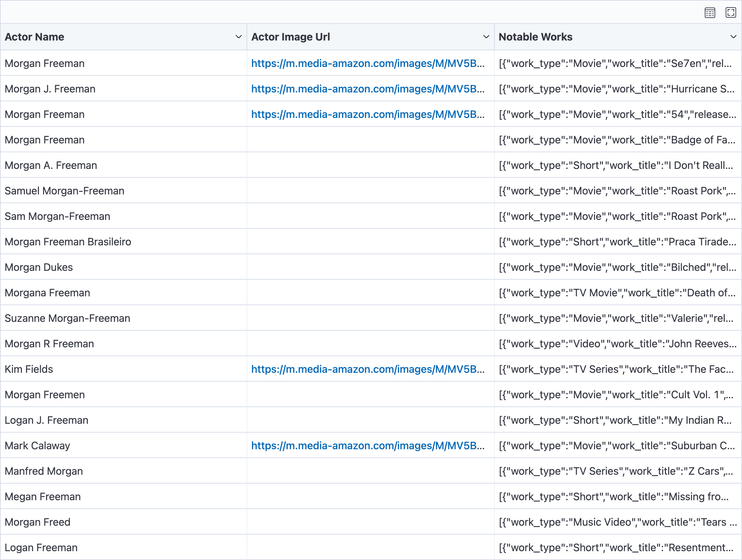Open the Actor Name column dropdown
Viewport: 742px width, 560px height.
(x=238, y=37)
